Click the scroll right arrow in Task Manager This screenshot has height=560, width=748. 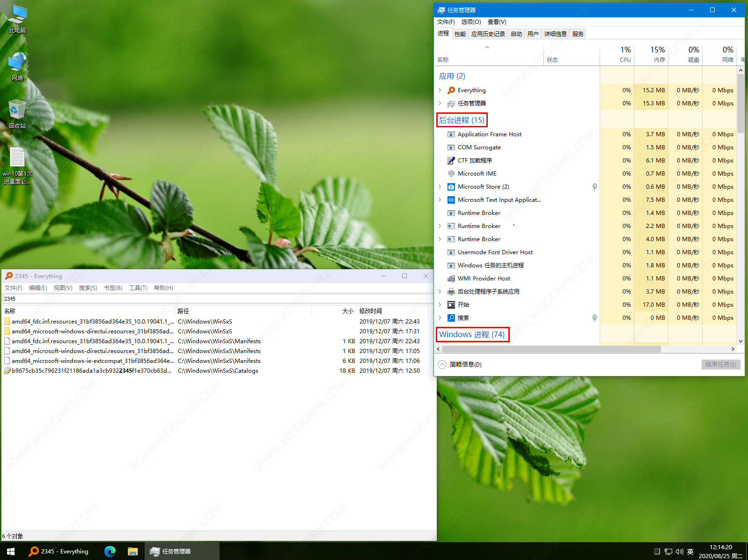coord(733,349)
